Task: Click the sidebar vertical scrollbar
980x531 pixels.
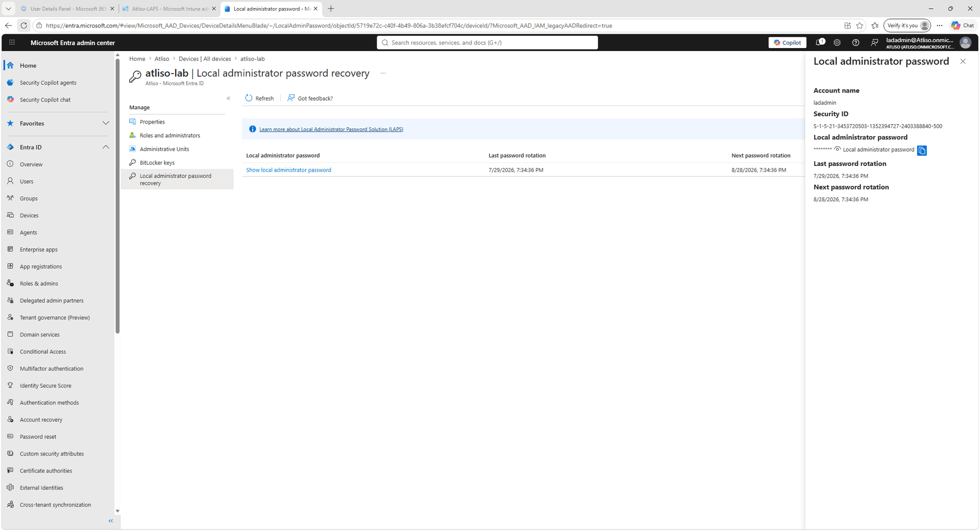Action: point(117,197)
